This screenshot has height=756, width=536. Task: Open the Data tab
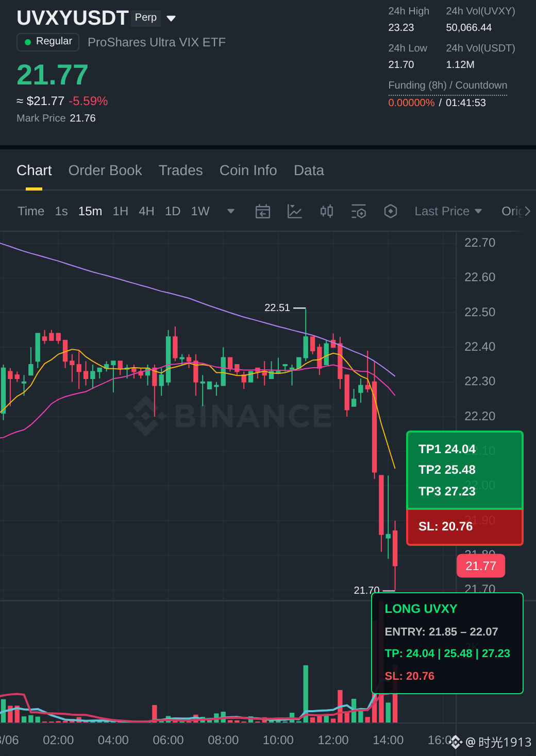[309, 170]
